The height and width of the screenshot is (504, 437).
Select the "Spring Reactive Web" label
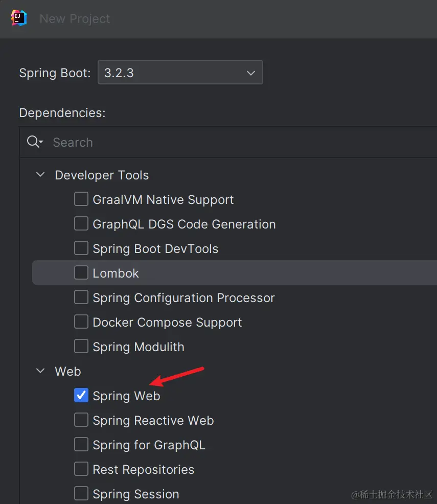(x=153, y=421)
